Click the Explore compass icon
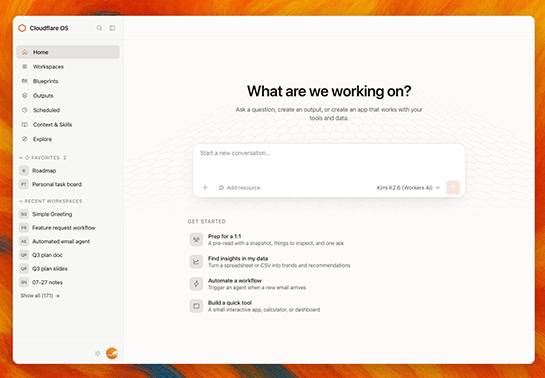 pyautogui.click(x=25, y=139)
